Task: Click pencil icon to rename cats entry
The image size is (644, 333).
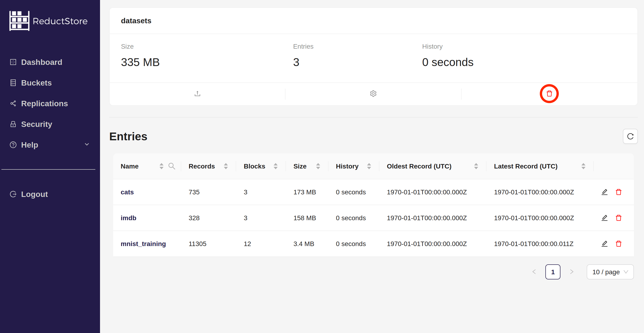Action: click(604, 192)
